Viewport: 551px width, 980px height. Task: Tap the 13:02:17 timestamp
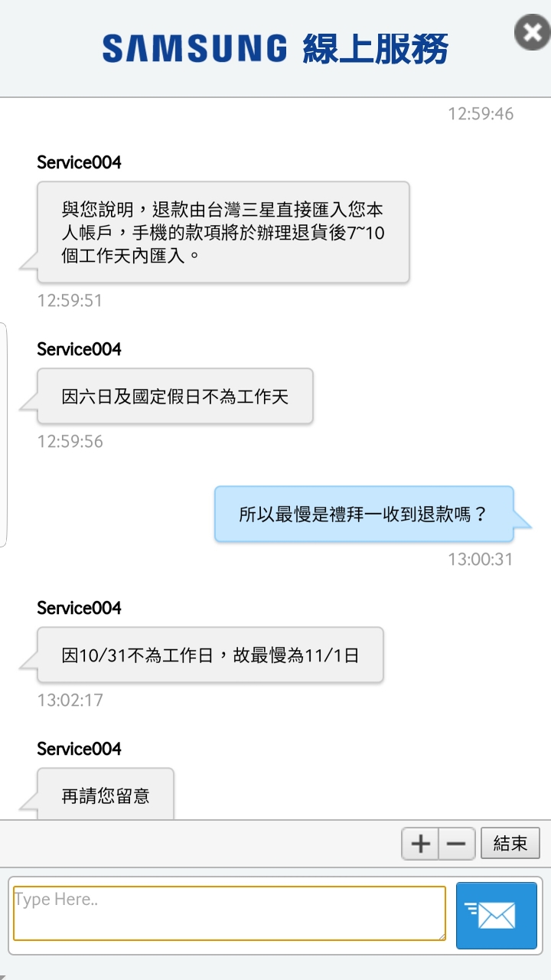(x=70, y=701)
